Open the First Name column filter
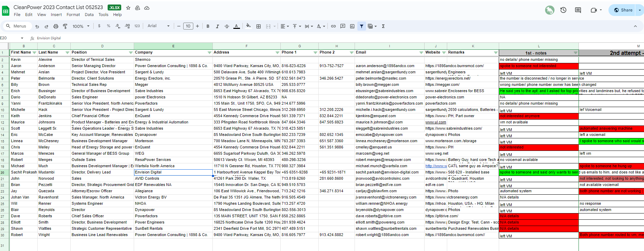The height and width of the screenshot is (251, 644). pyautogui.click(x=34, y=53)
